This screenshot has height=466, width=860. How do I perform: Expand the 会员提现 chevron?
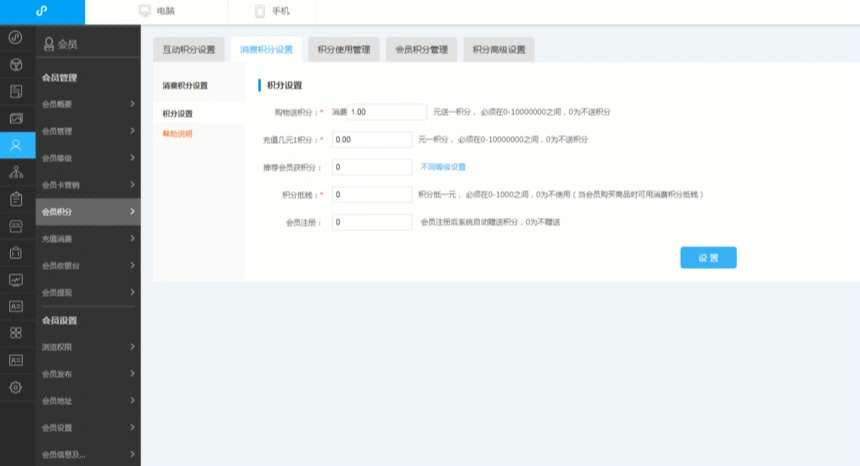pos(132,292)
